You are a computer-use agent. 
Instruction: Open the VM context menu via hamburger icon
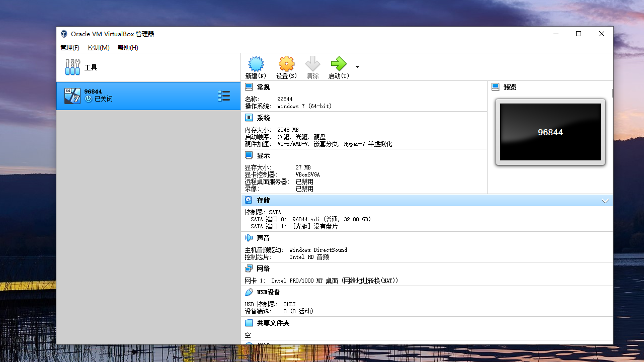tap(224, 96)
